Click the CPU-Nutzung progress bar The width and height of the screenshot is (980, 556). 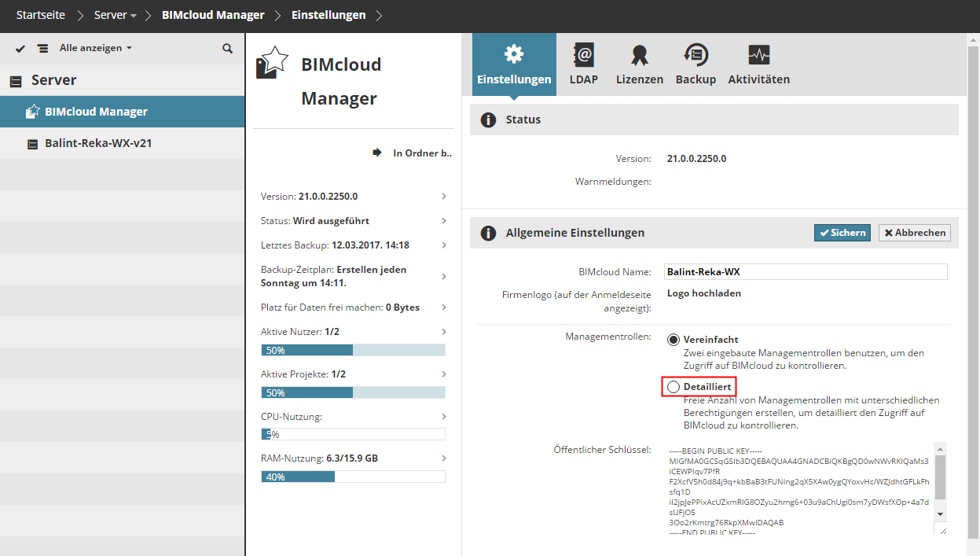[353, 434]
